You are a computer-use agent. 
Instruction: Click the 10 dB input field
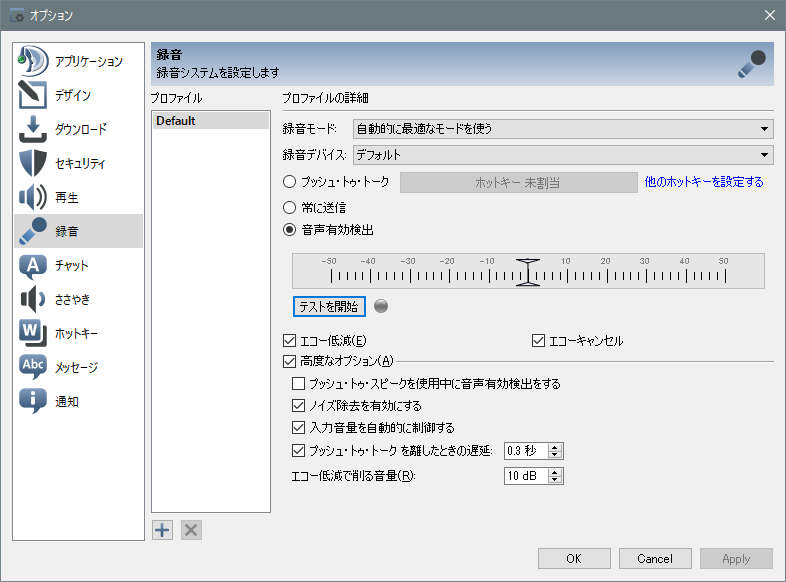[x=526, y=476]
